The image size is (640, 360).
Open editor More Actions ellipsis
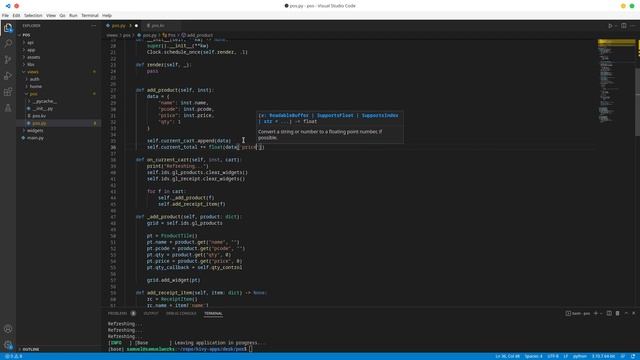tap(633, 26)
